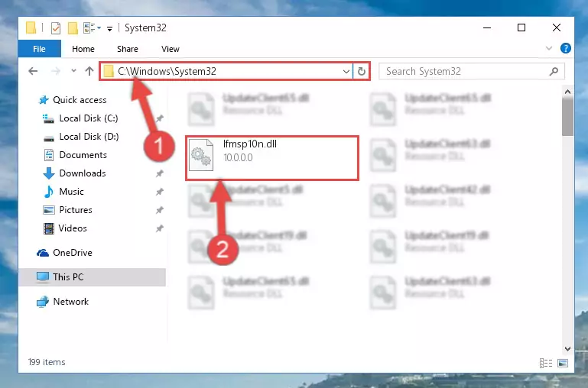Click the pin icon next to Music

[x=159, y=192]
